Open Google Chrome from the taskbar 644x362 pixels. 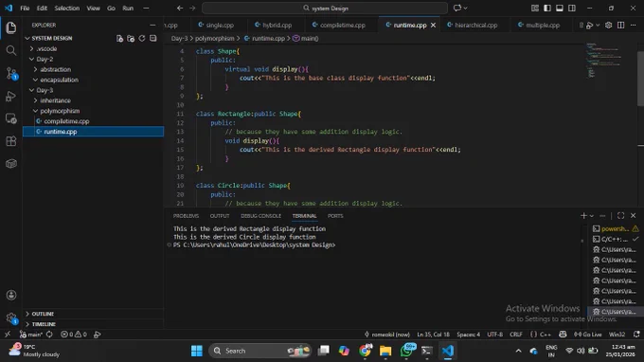tap(365, 351)
